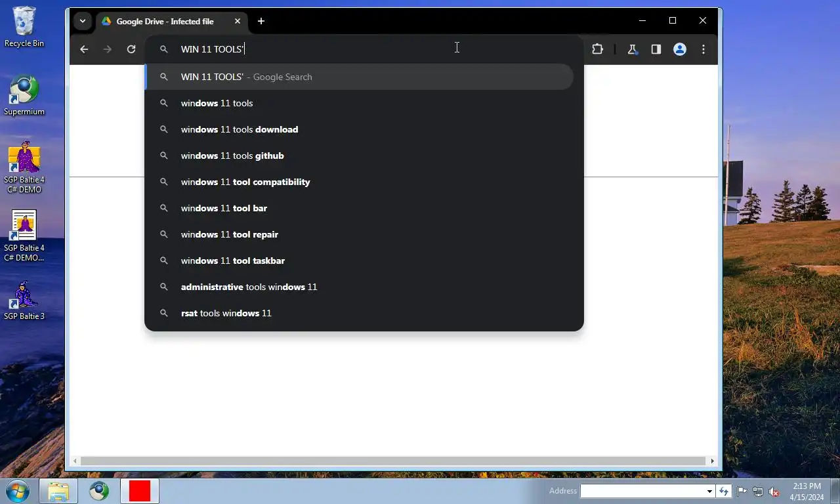Open a new tab with plus button
Screen dimensions: 840x504
point(261,21)
